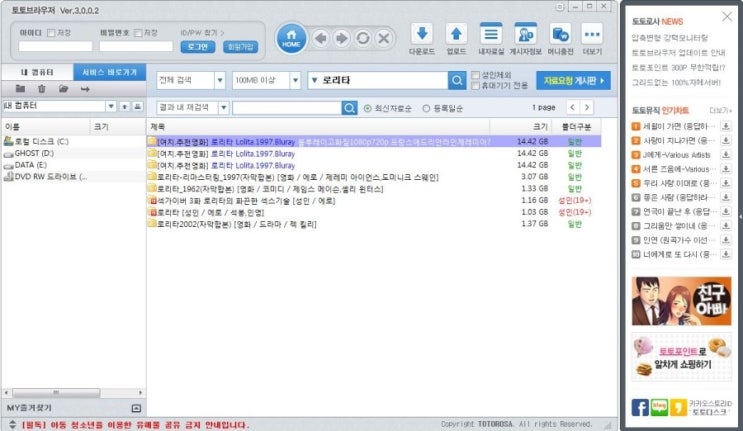Image resolution: width=743 pixels, height=431 pixels.
Task: Download 사랑이 지나가면 track from chart
Action: coord(725,140)
